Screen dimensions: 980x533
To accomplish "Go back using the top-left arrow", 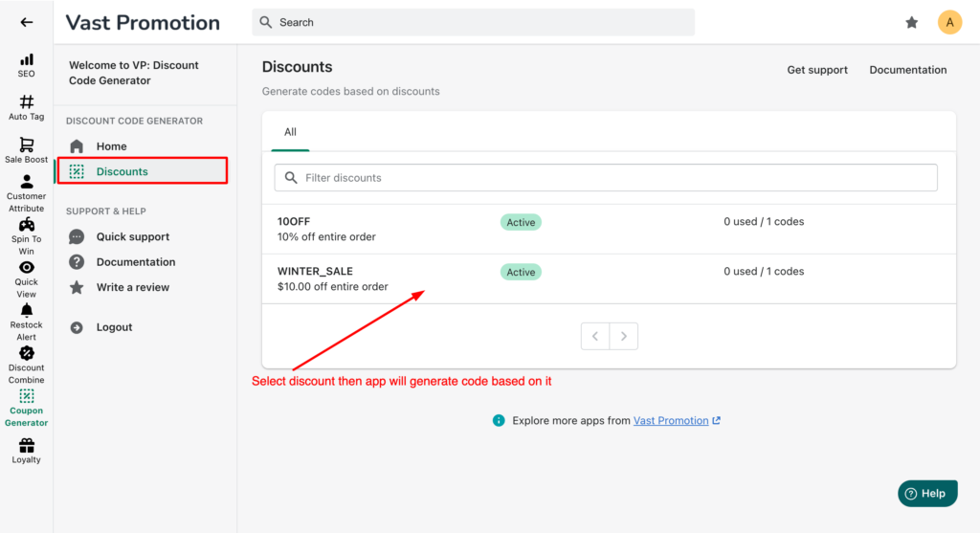I will click(x=26, y=23).
